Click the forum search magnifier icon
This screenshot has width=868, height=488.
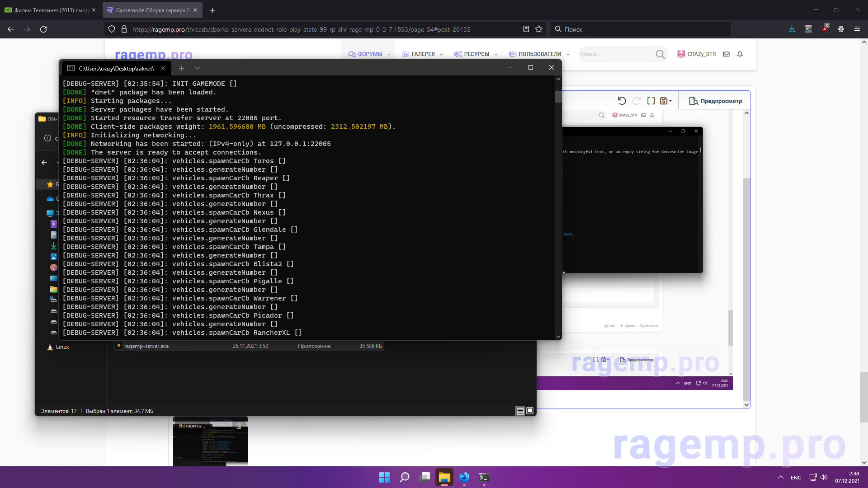coord(660,54)
